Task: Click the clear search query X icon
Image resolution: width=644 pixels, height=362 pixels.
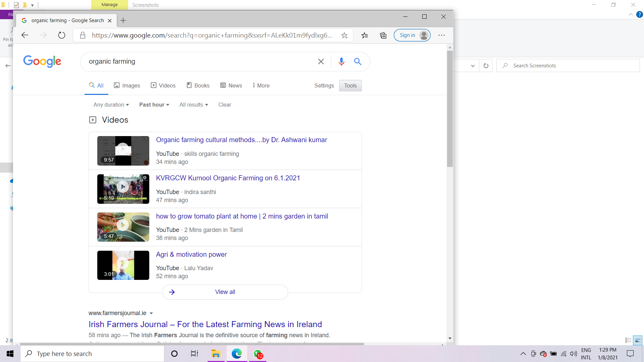Action: pos(321,61)
